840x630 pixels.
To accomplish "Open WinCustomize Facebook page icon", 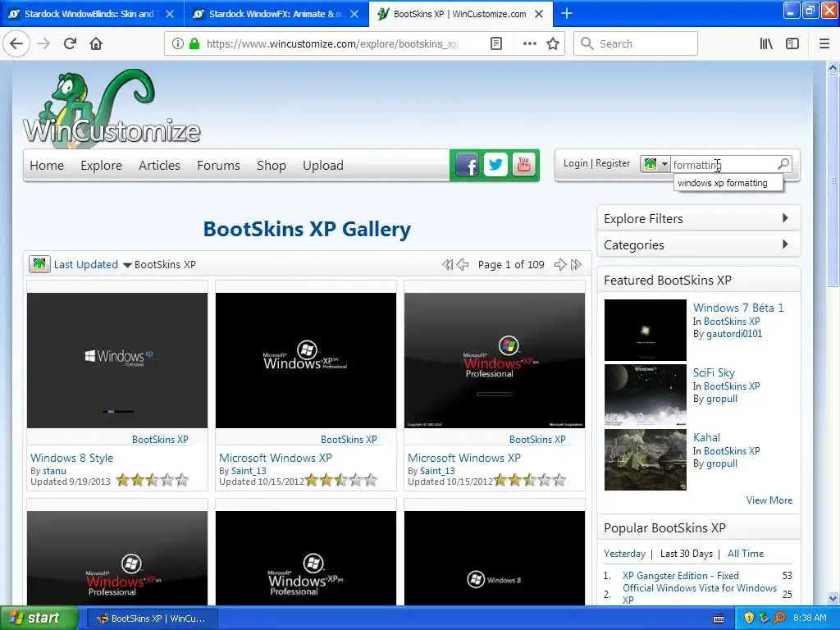I will click(x=467, y=165).
